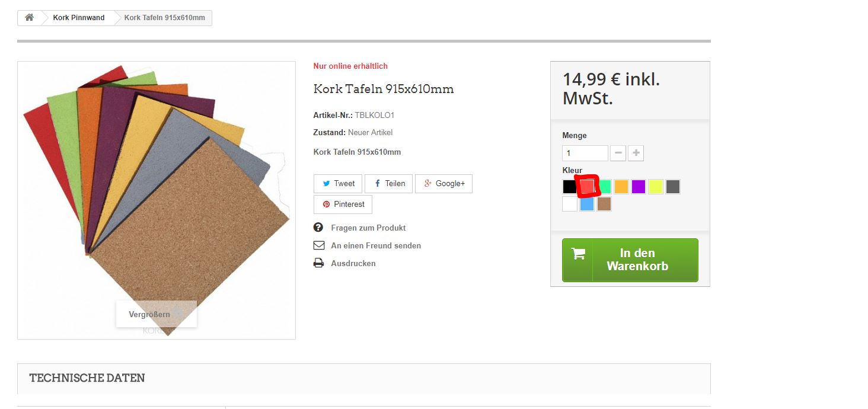The height and width of the screenshot is (409, 868).
Task: Click the printer icon to print
Action: point(318,263)
